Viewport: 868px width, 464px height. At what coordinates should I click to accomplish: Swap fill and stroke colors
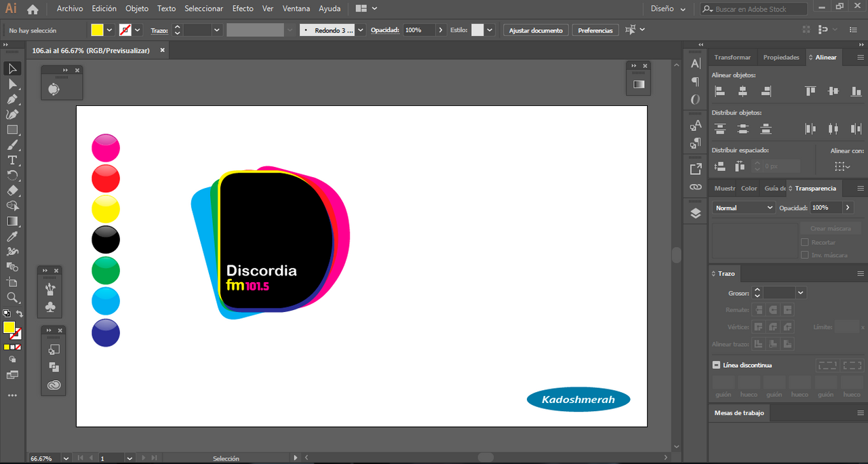tap(20, 313)
